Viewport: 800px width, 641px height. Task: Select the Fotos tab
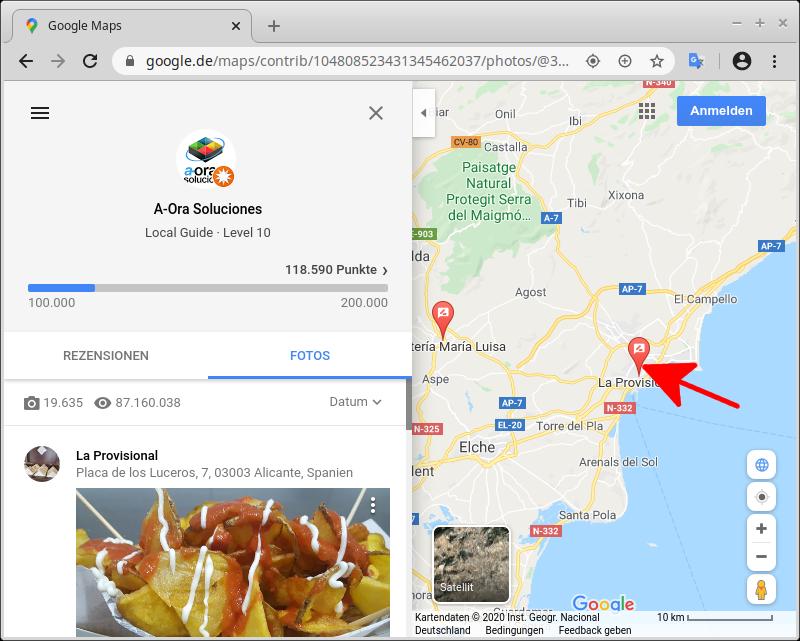[310, 356]
